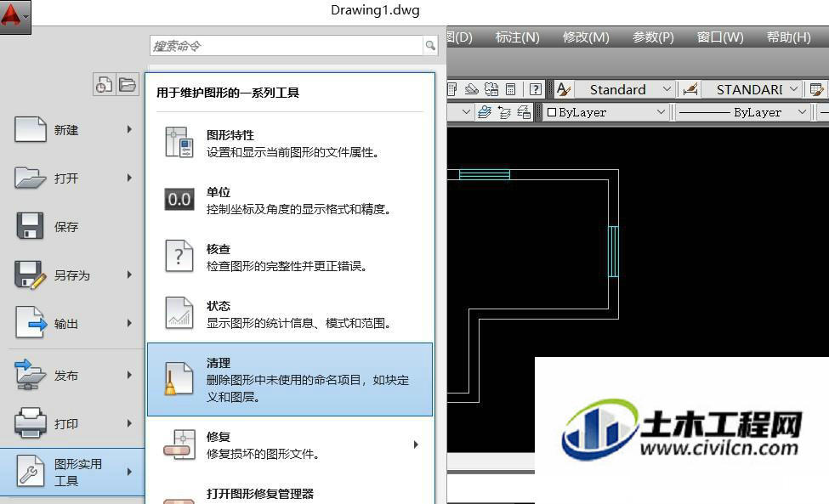Image resolution: width=829 pixels, height=504 pixels.
Task: Choose 图形特性 (Drawing Properties) tool
Action: (x=290, y=143)
